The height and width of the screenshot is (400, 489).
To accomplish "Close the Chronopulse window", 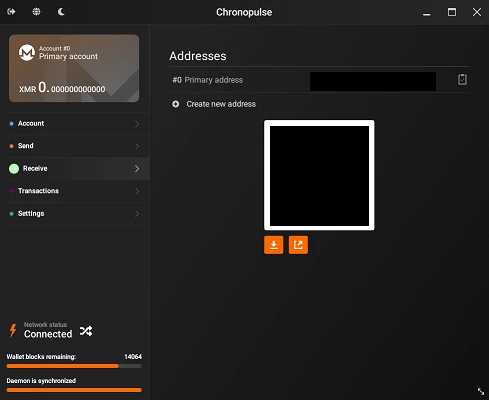I will pyautogui.click(x=477, y=12).
